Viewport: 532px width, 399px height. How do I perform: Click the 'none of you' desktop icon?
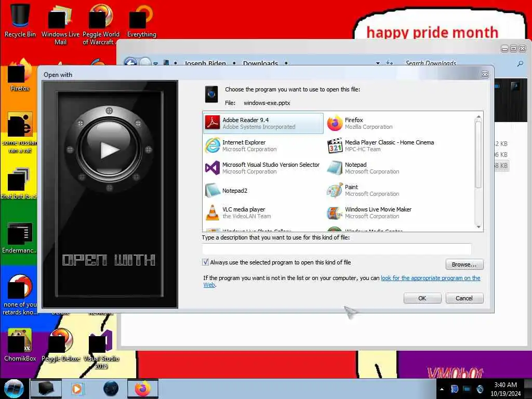point(20,295)
